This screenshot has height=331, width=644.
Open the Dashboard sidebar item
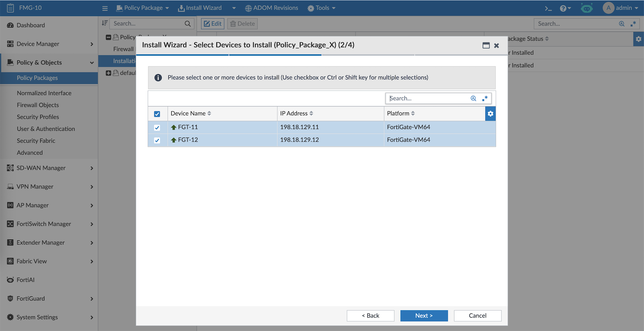pyautogui.click(x=31, y=25)
